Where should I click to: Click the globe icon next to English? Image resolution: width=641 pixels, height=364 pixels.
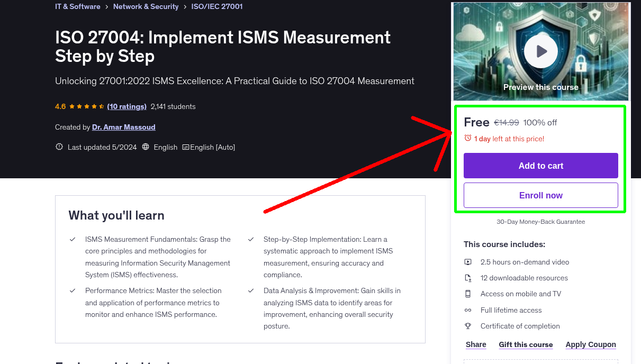(x=145, y=147)
